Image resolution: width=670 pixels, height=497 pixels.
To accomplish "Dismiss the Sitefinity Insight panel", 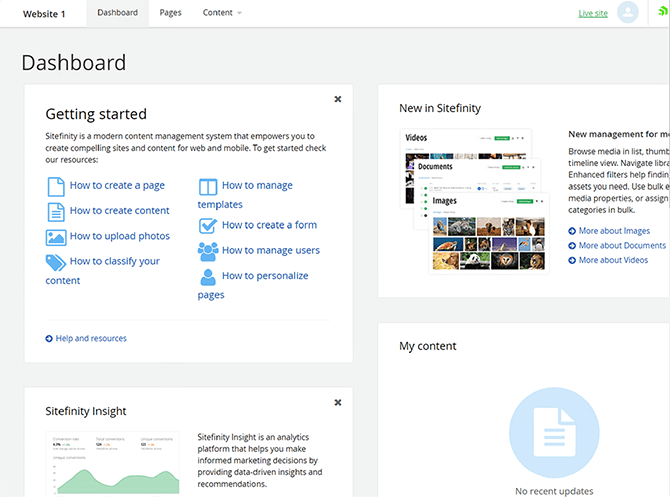I will (x=338, y=402).
